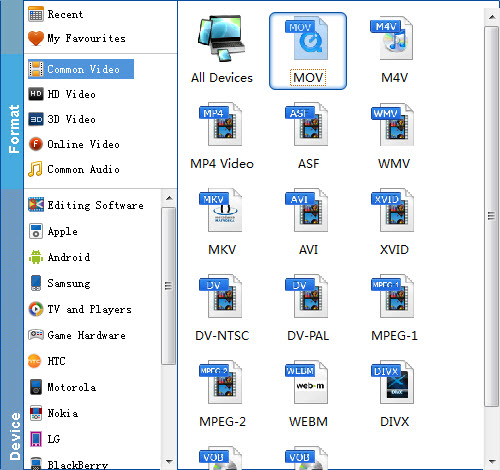The height and width of the screenshot is (470, 500).
Task: Open TV and Players presets
Action: pyautogui.click(x=80, y=309)
